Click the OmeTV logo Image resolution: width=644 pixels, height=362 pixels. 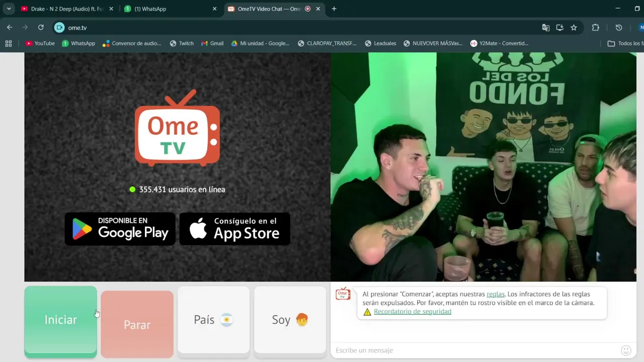(177, 128)
